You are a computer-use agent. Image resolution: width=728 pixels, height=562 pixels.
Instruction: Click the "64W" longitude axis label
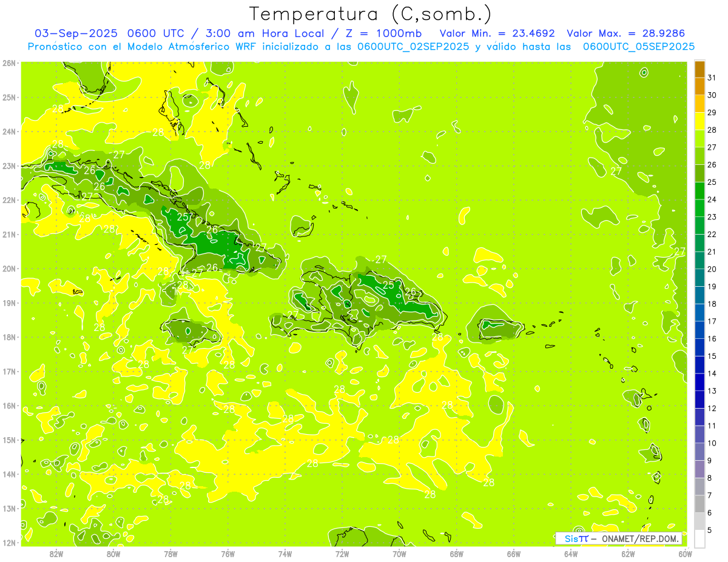(571, 554)
